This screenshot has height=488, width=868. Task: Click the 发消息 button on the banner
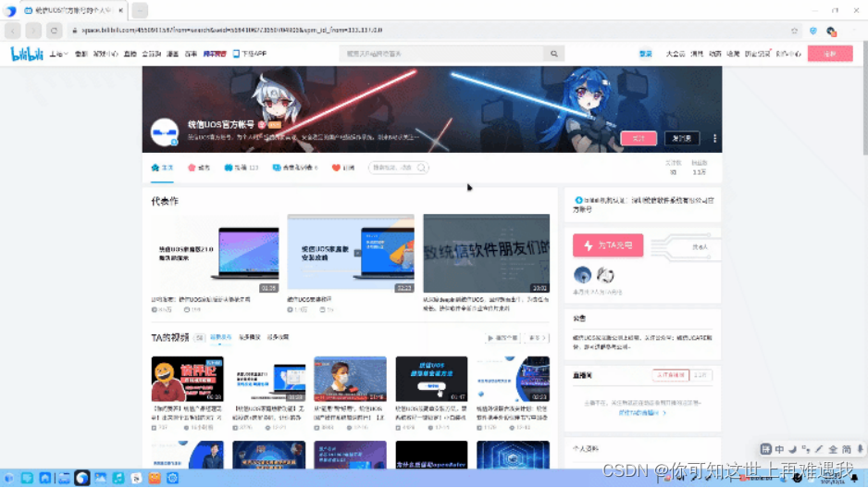[681, 139]
